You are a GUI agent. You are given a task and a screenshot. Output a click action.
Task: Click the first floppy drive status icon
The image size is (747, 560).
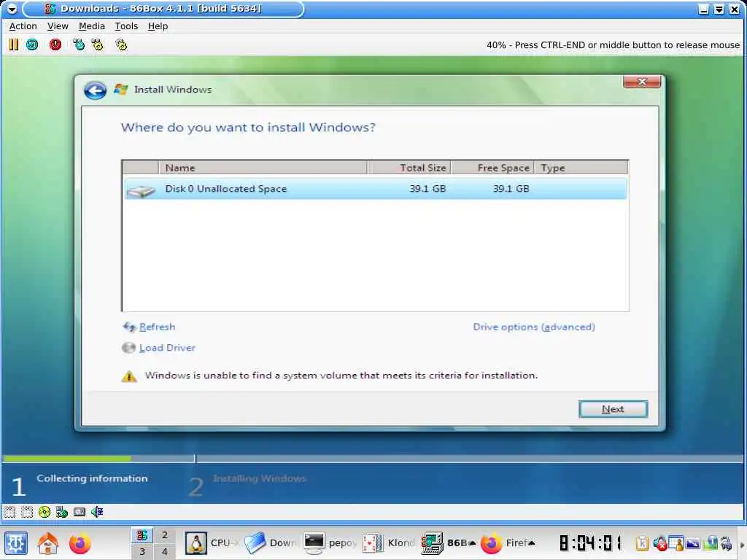tap(9, 512)
